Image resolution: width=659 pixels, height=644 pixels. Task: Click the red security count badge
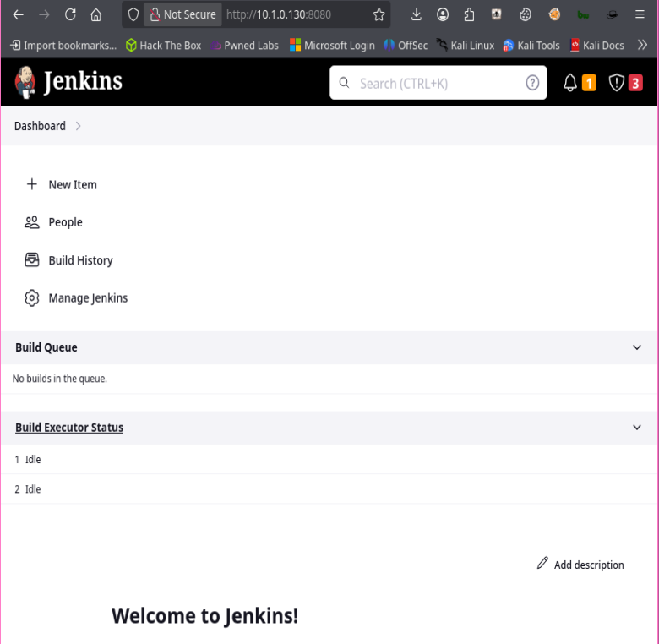click(635, 83)
